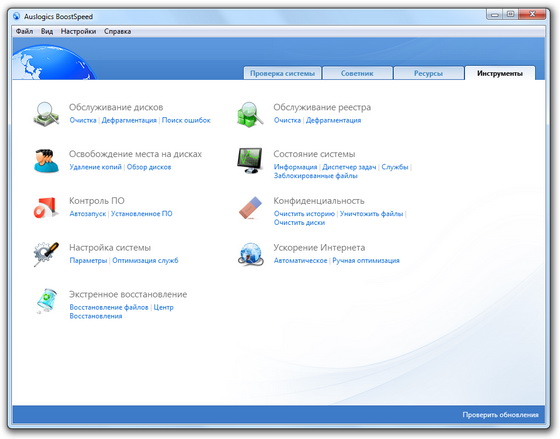This screenshot has height=439, width=560.
Task: Open Обзор дисков link
Action: pyautogui.click(x=149, y=167)
